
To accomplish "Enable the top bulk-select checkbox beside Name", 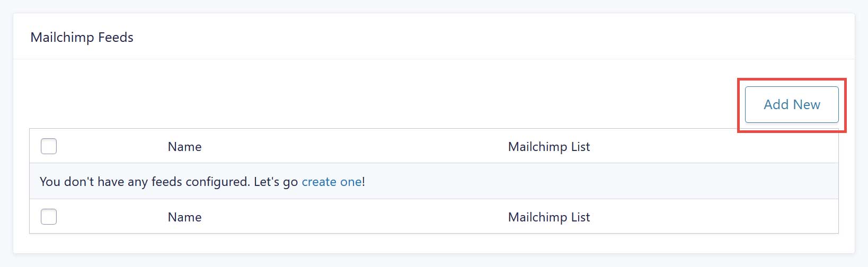I will tap(49, 146).
